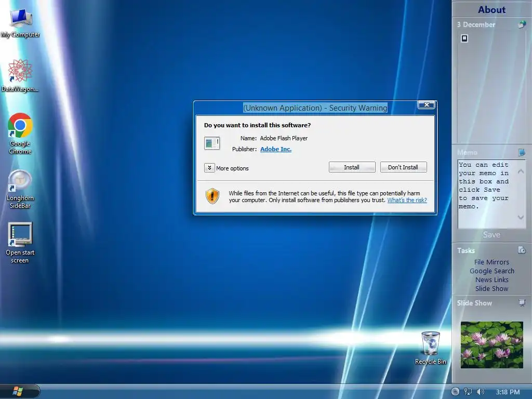Open the My Computer desktop icon
The width and height of the screenshot is (532, 399).
[20, 23]
